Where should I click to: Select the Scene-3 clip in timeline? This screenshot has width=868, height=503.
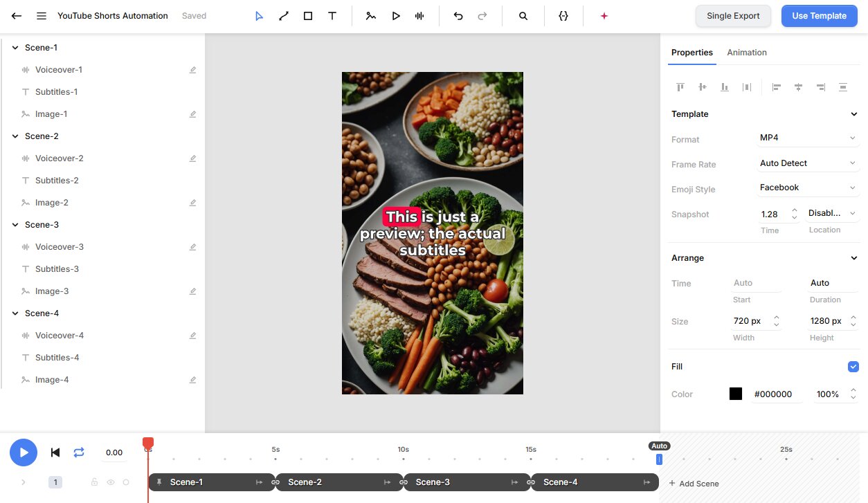pos(467,482)
